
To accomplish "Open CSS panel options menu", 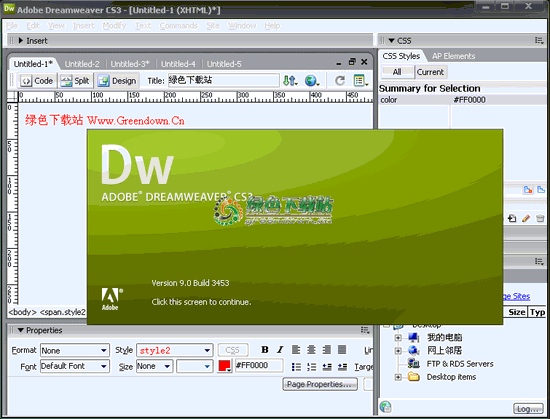I will click(x=539, y=41).
